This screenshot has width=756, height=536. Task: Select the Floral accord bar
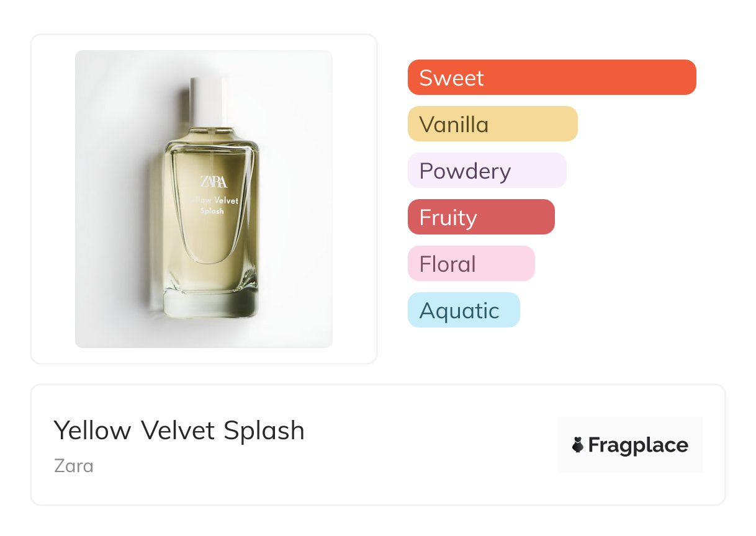[x=471, y=264]
